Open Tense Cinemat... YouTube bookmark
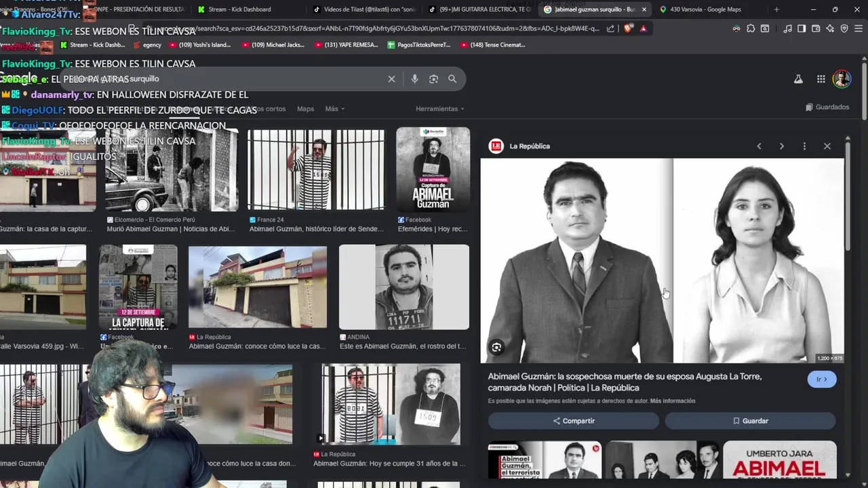Image resolution: width=868 pixels, height=488 pixels. [x=492, y=45]
